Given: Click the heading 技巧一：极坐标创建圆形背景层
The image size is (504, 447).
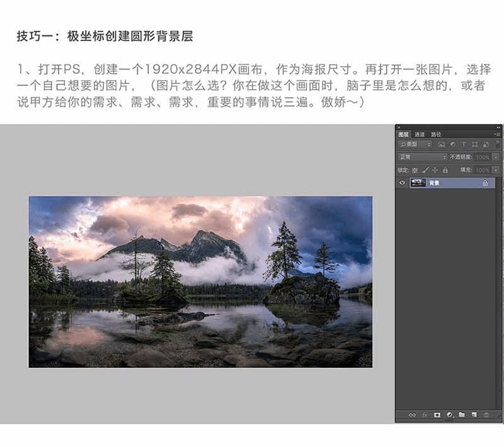Looking at the screenshot, I should 105,36.
